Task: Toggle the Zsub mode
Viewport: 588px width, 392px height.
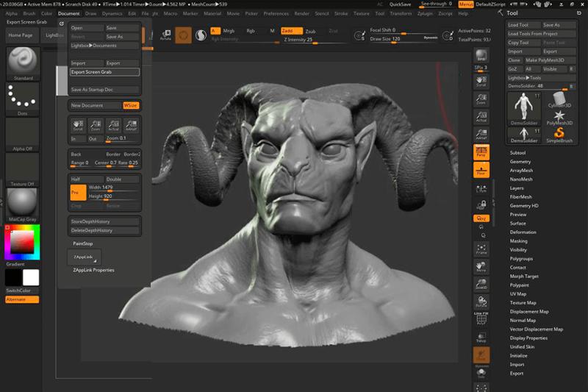Action: tap(310, 31)
